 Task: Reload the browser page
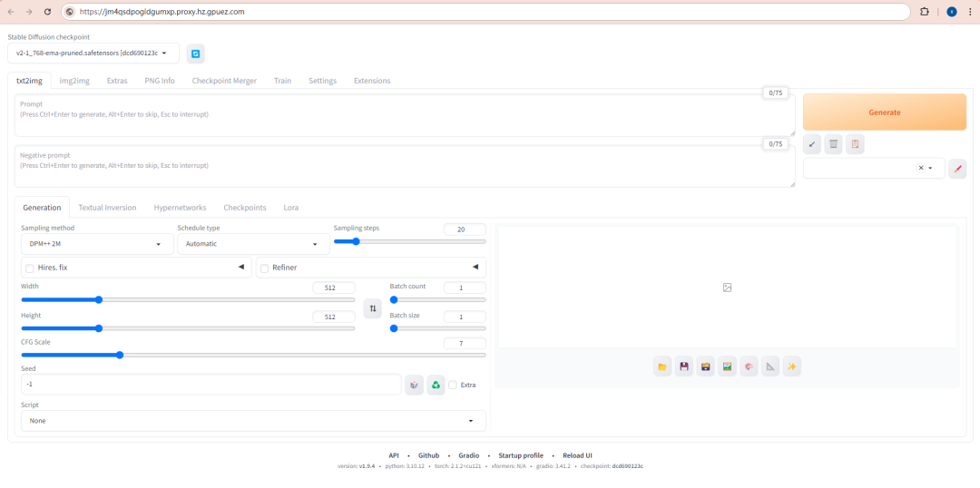pos(48,11)
